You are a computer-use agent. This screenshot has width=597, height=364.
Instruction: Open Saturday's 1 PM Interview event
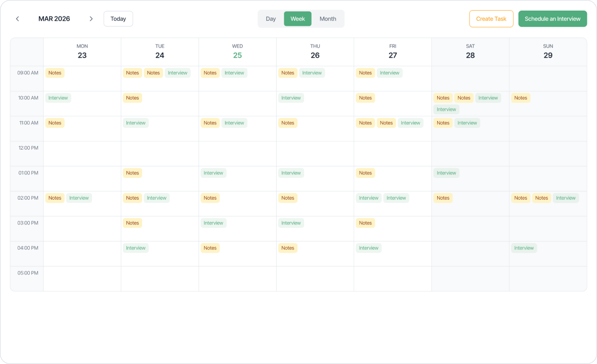pos(446,172)
